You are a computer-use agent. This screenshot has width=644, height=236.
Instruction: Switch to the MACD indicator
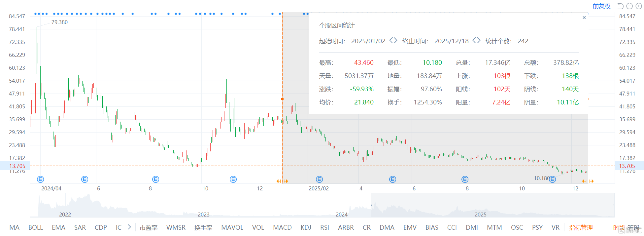282,227
